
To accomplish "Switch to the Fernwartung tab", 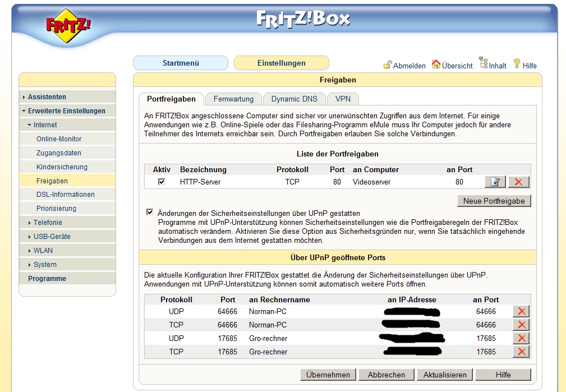I will [233, 99].
